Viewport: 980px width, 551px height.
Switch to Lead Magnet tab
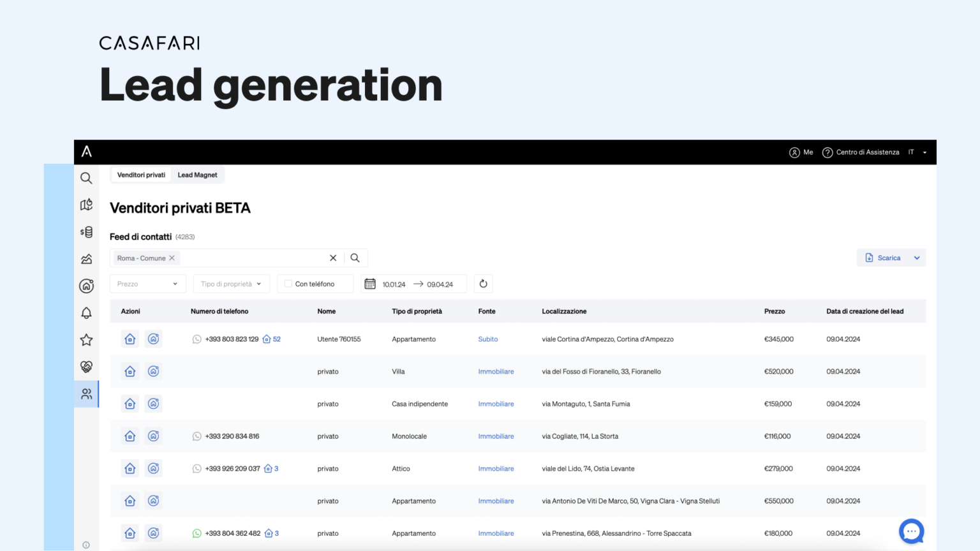pos(197,175)
